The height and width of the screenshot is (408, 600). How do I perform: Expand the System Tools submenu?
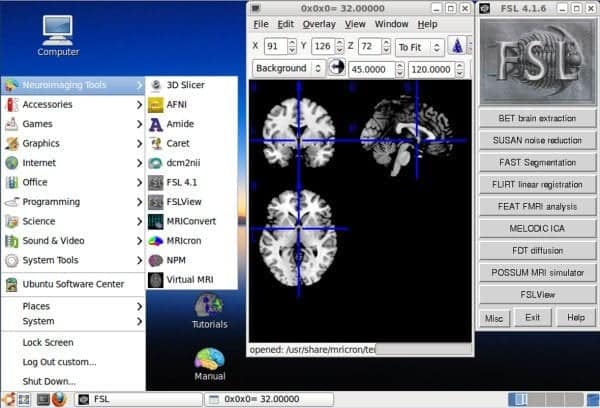[73, 260]
